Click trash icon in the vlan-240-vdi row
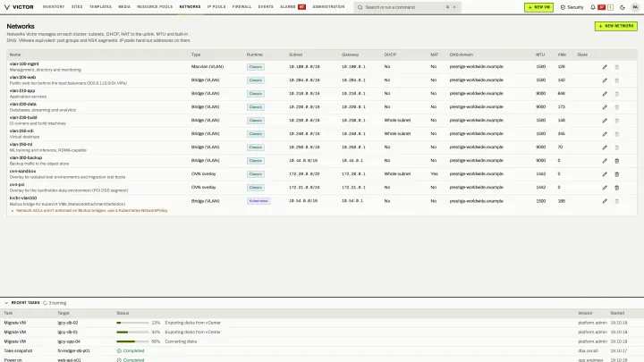Screen dimensions: 644x362 (x=616, y=134)
